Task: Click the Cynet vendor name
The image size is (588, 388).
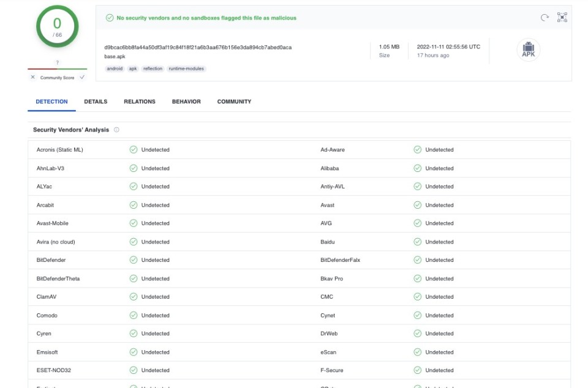Action: click(x=328, y=315)
